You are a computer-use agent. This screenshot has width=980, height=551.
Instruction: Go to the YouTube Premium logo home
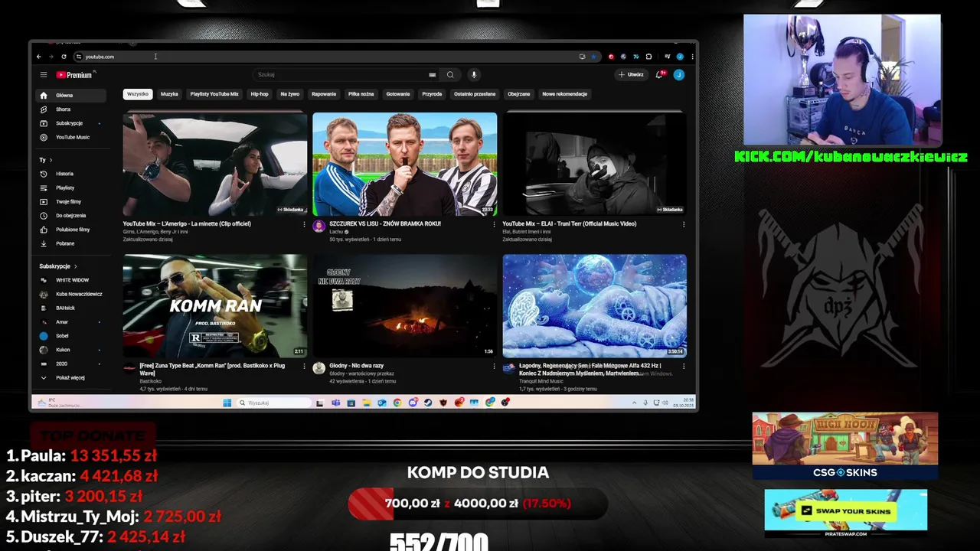(x=74, y=75)
